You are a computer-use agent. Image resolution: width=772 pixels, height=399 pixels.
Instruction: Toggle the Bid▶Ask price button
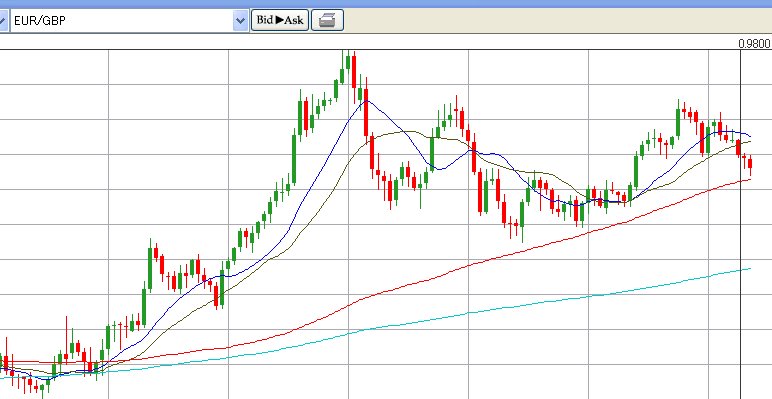coord(280,21)
